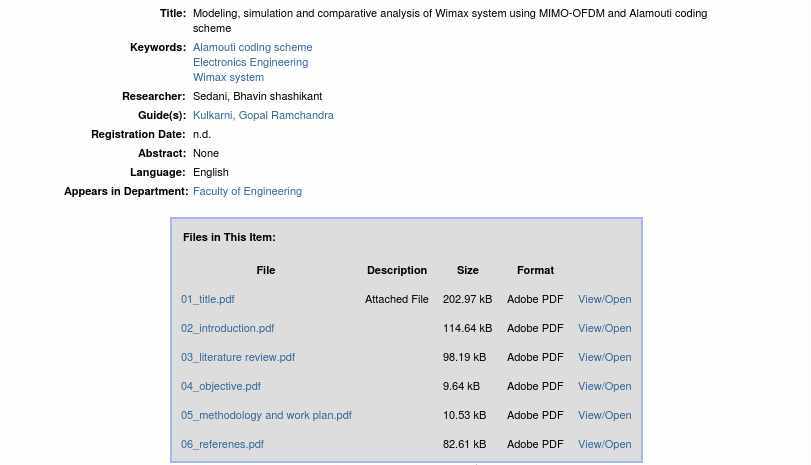Click View/Open for 05_methodology and work plan.pdf
811x465 pixels.
[x=604, y=415]
